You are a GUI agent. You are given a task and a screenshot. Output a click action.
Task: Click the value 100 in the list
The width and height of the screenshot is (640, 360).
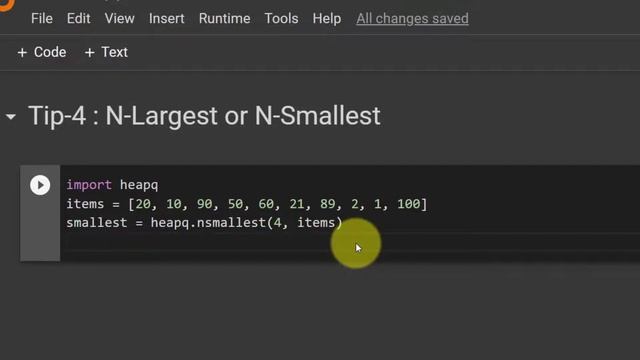tap(409, 204)
